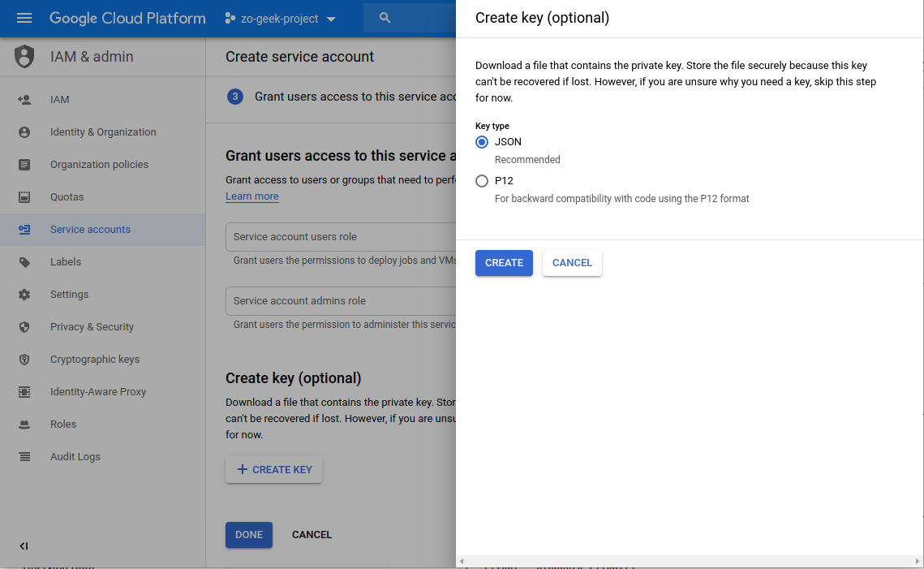Click the Labels tag icon
Image resolution: width=924 pixels, height=569 pixels.
pos(24,262)
